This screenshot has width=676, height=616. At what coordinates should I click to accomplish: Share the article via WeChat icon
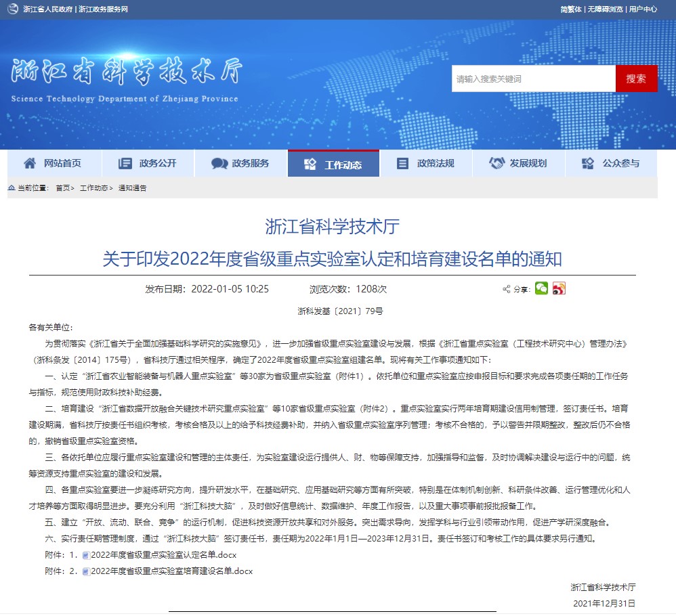click(541, 288)
